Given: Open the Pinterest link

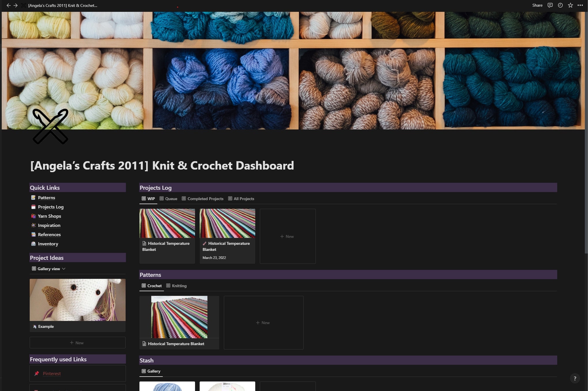Looking at the screenshot, I should pyautogui.click(x=52, y=373).
